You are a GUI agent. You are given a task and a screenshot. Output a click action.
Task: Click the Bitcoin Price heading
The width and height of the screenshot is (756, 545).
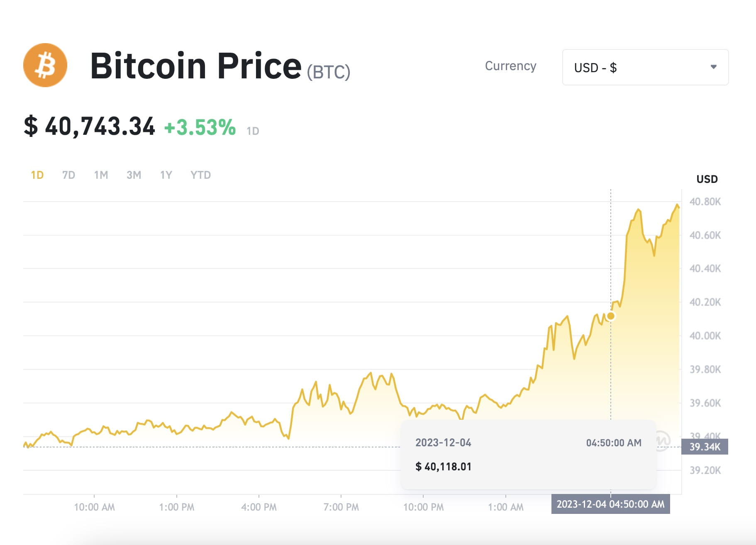[x=195, y=65]
